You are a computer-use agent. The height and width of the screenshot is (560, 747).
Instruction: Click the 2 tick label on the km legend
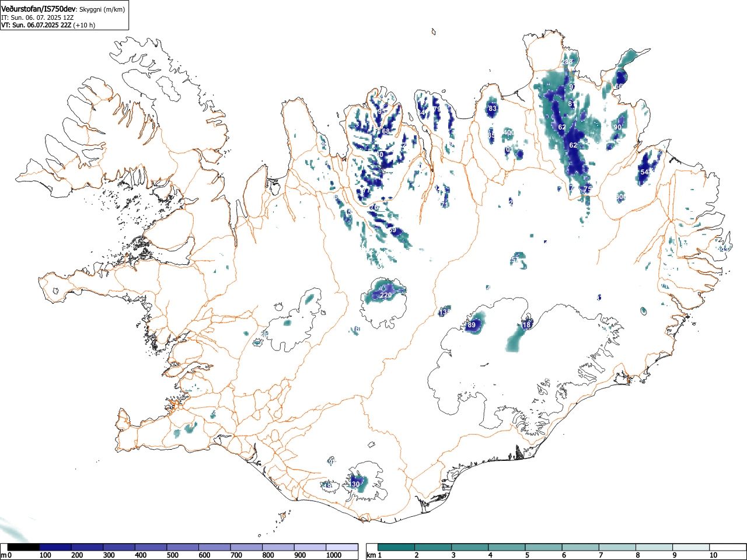(x=417, y=555)
